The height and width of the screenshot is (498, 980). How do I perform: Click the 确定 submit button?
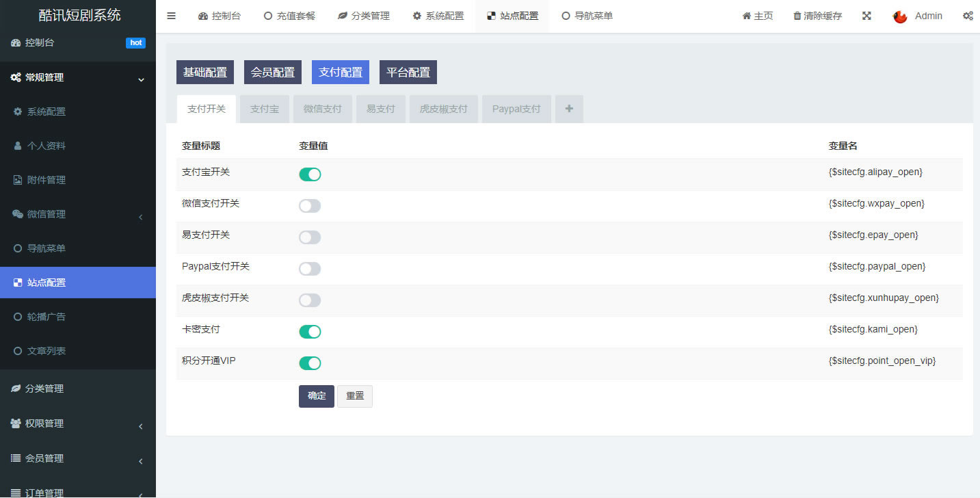(317, 396)
